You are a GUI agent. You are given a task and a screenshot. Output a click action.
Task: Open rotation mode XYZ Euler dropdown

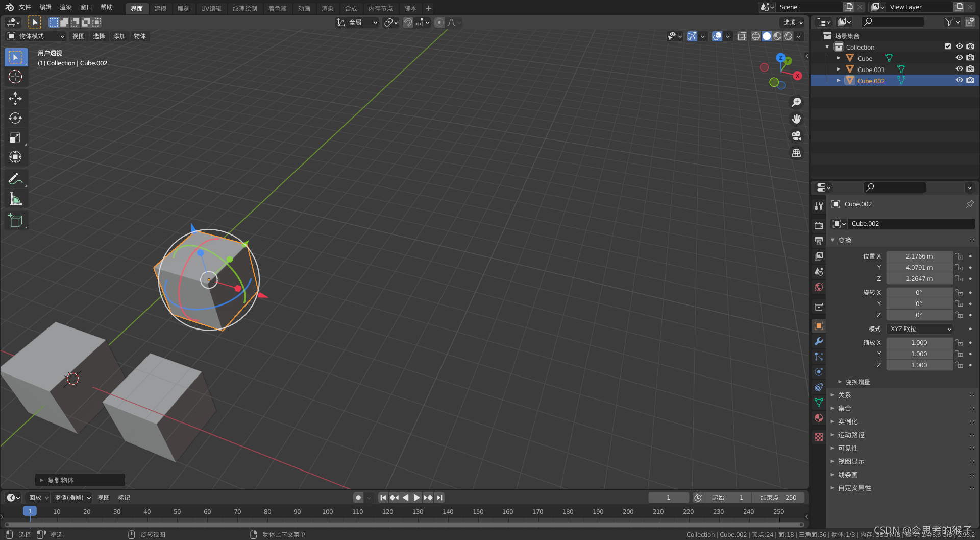[x=920, y=329]
